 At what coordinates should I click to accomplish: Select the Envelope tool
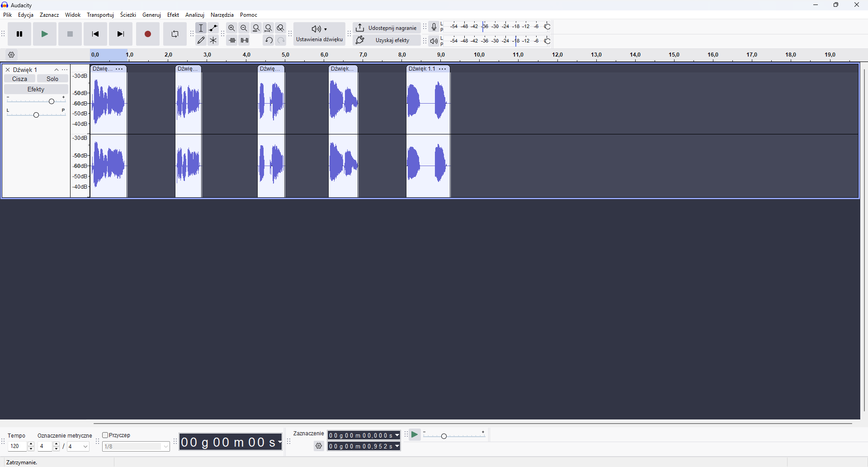pos(213,28)
